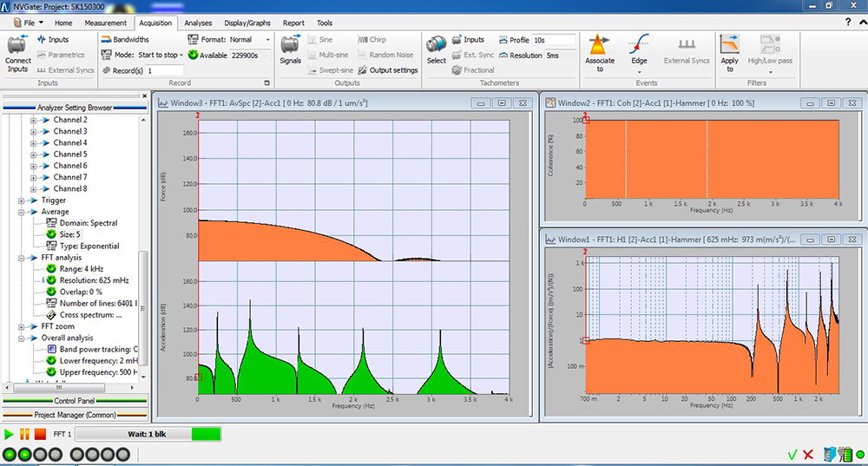Collapse the Average tree node

(x=21, y=212)
